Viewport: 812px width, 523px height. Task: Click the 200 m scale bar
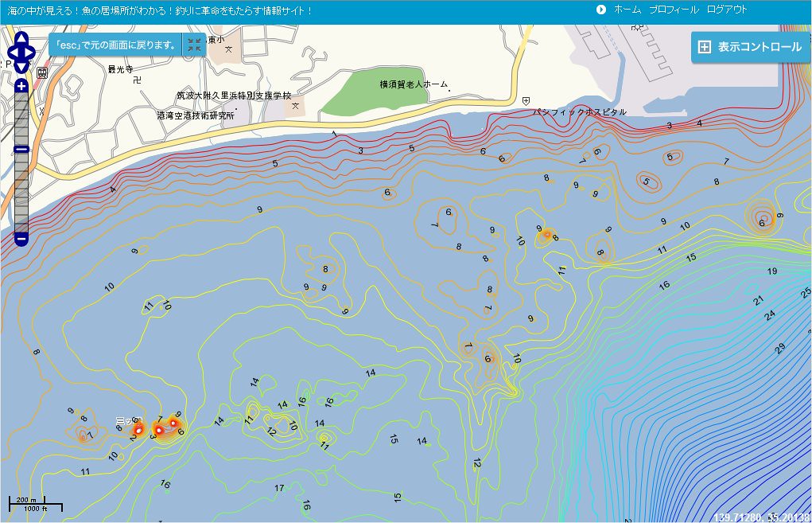click(x=26, y=500)
